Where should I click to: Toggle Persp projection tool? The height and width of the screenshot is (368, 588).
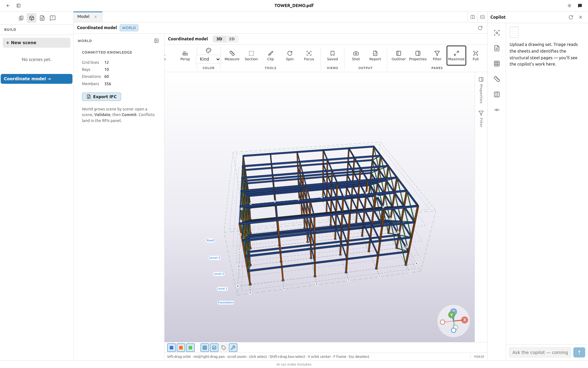coord(185,56)
